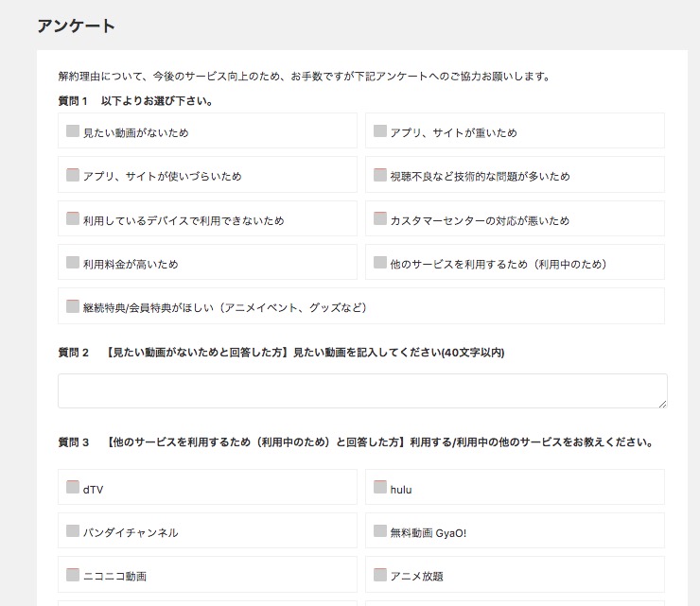Tick the 継続特典/会員特典がほしい checkbox

[73, 305]
